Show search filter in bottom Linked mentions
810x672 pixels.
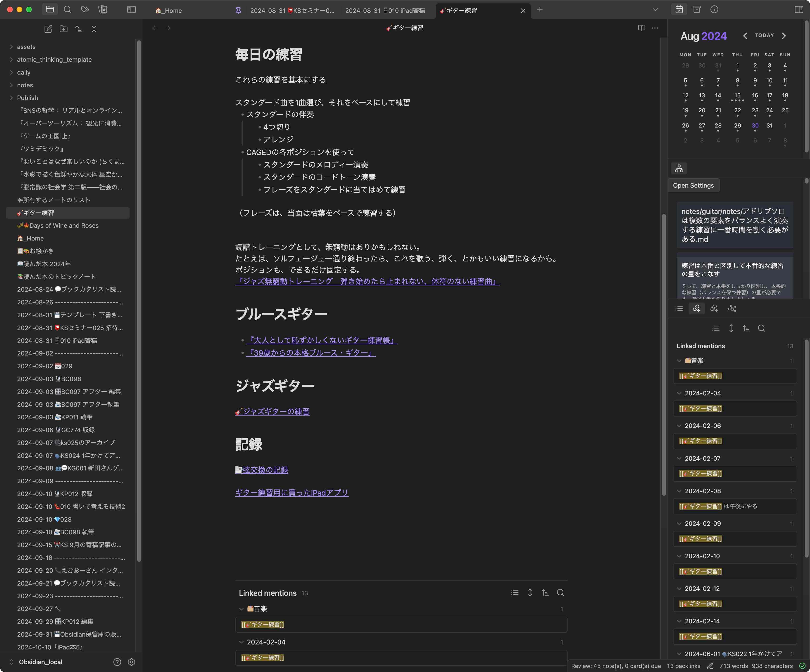pyautogui.click(x=560, y=592)
